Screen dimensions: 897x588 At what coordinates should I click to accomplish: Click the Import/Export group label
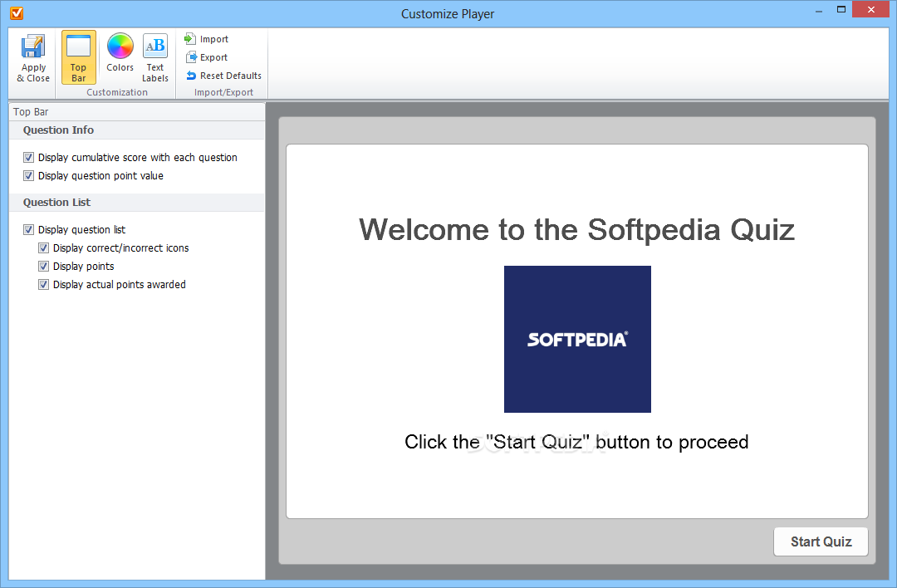coord(223,92)
